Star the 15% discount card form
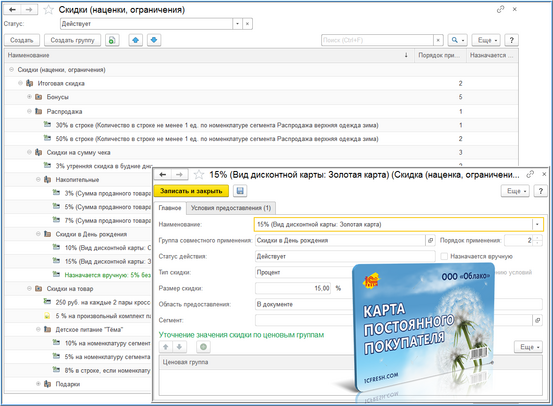The image size is (553, 406). point(199,175)
